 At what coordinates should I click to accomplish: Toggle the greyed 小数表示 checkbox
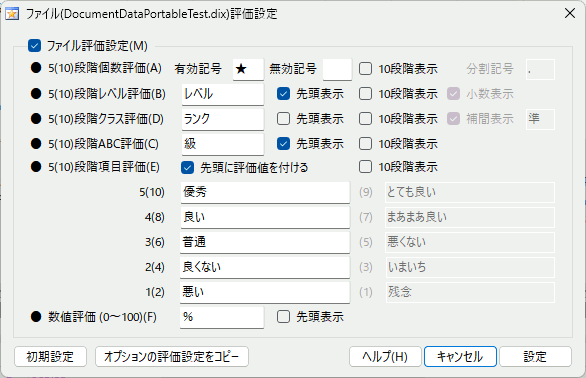pyautogui.click(x=453, y=93)
